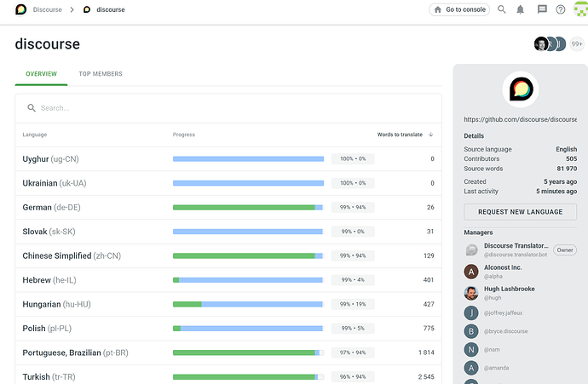Image resolution: width=588 pixels, height=384 pixels.
Task: Open Hugh Lashbrooke's avatar photo
Action: (x=471, y=293)
